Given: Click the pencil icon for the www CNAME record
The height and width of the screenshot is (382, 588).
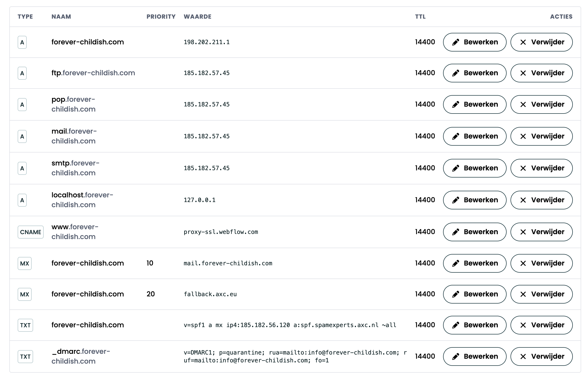Looking at the screenshot, I should tap(456, 232).
